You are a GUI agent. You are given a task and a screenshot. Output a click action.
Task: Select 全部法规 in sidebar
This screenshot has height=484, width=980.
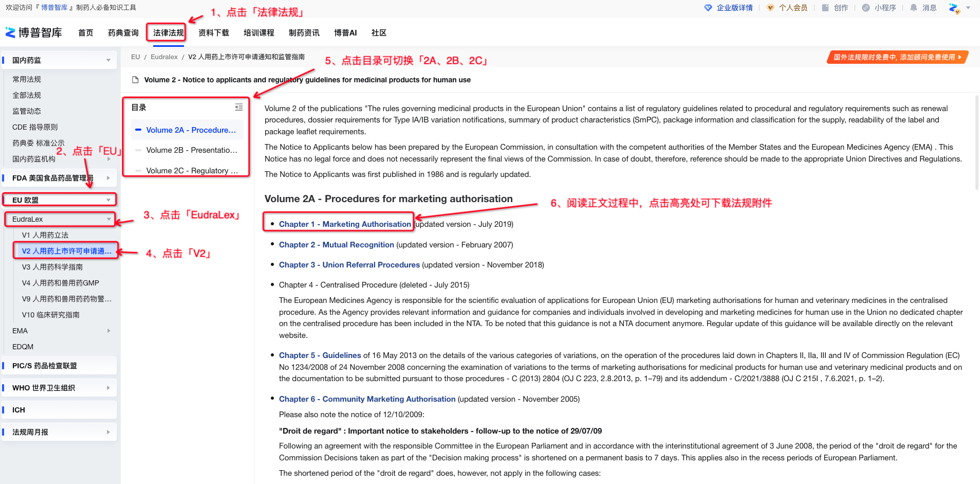27,95
